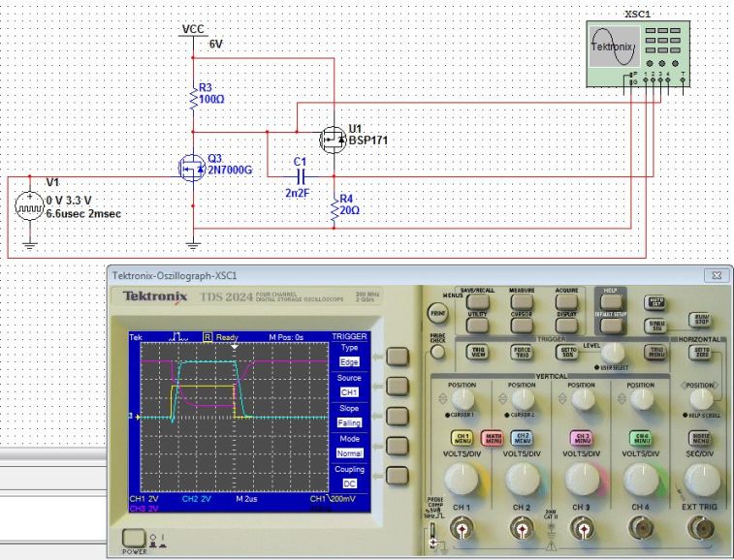Select the Q3 2N7000G MOSFET symbol

[x=192, y=168]
